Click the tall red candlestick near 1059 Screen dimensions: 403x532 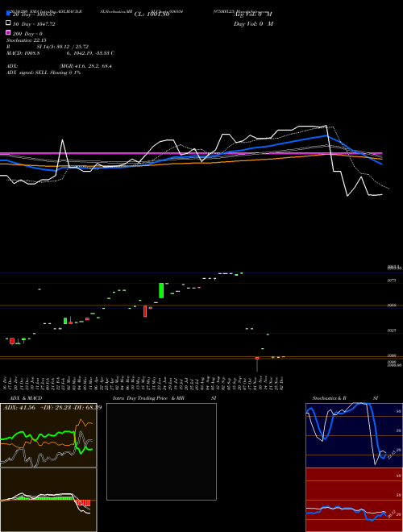[x=145, y=311]
